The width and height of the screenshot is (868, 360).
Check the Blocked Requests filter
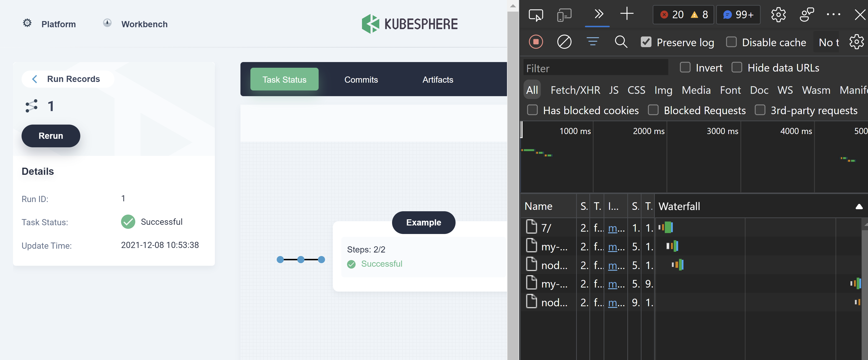click(653, 110)
